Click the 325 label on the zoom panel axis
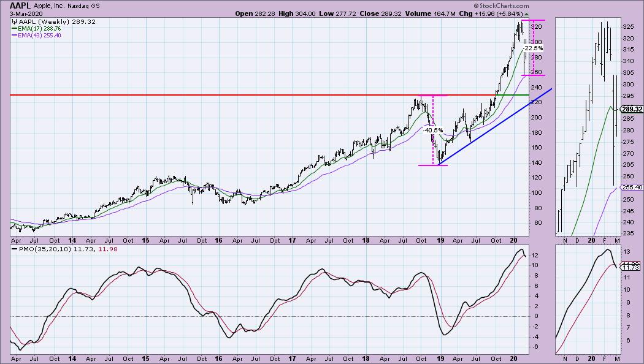This screenshot has height=364, width=644. tap(628, 27)
